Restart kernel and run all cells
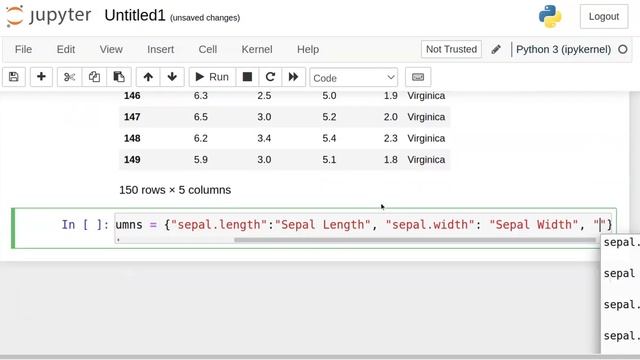 (x=293, y=77)
